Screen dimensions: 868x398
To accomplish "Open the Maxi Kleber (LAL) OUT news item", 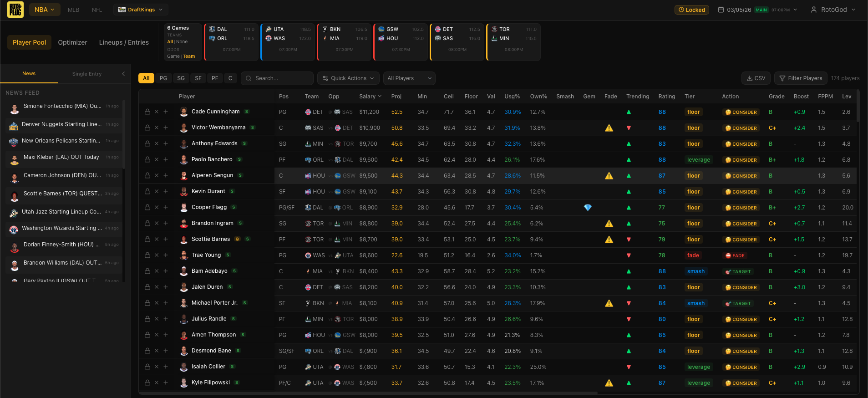I will coord(64,159).
